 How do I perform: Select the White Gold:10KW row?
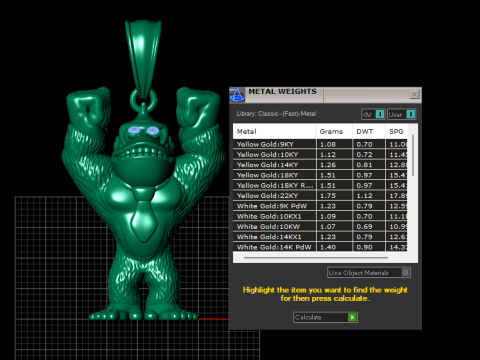click(x=320, y=227)
